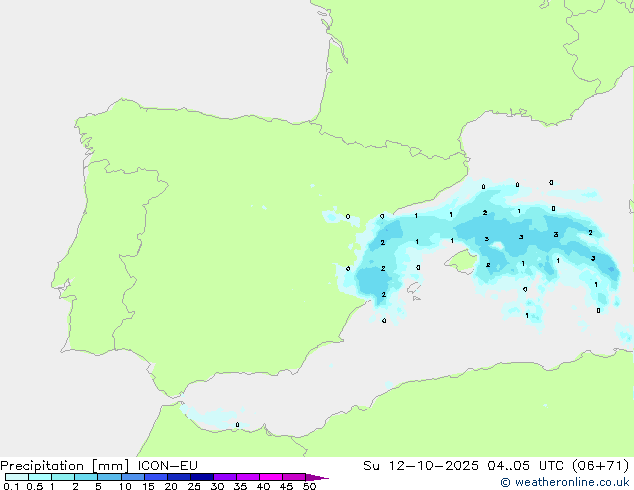Click the "10" legend scale value

(x=125, y=486)
